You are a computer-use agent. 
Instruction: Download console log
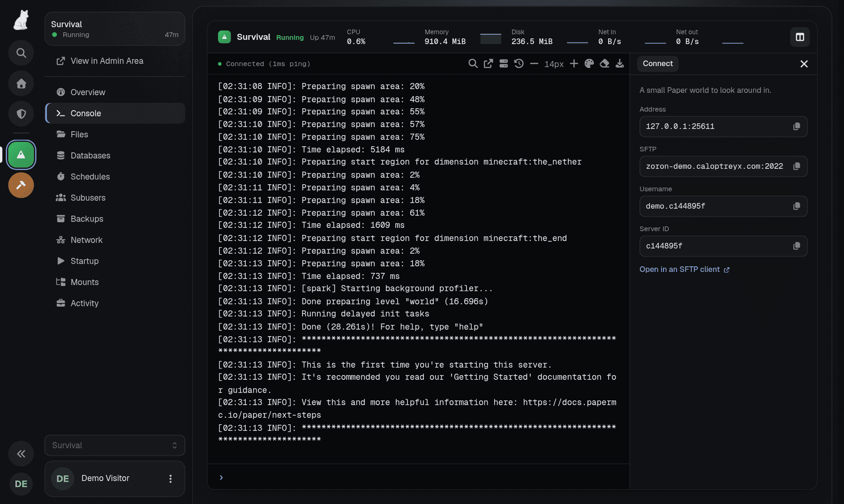point(620,64)
